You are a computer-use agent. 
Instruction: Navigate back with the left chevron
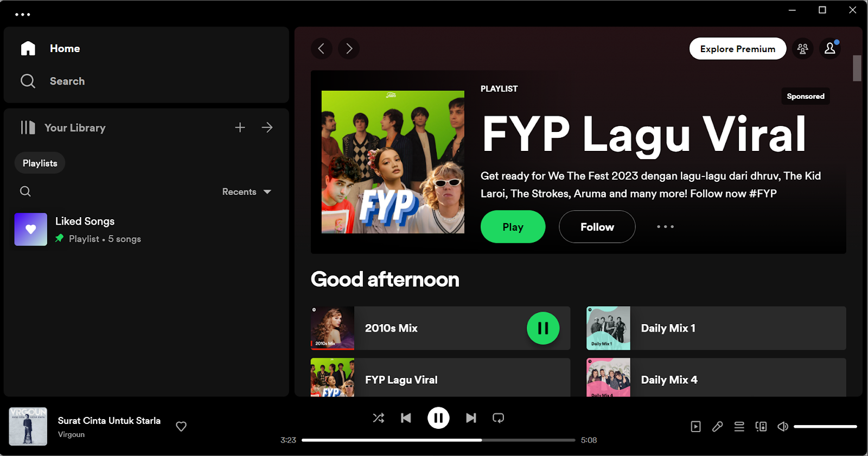click(x=322, y=48)
